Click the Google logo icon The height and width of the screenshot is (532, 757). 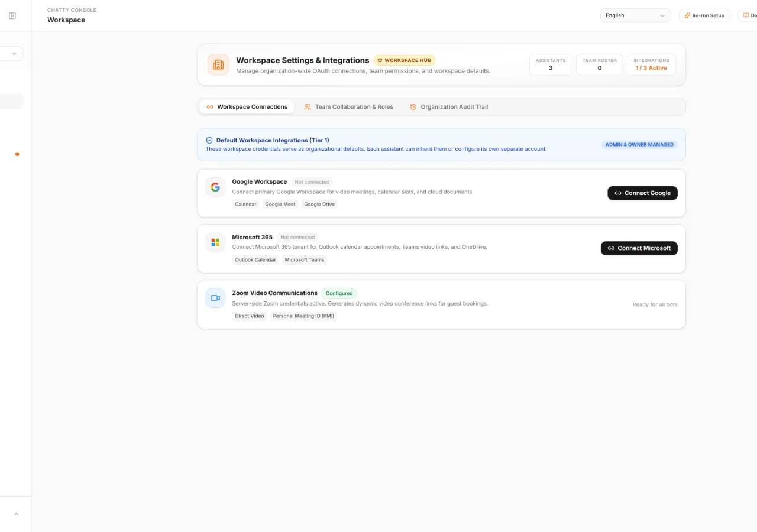click(x=215, y=187)
